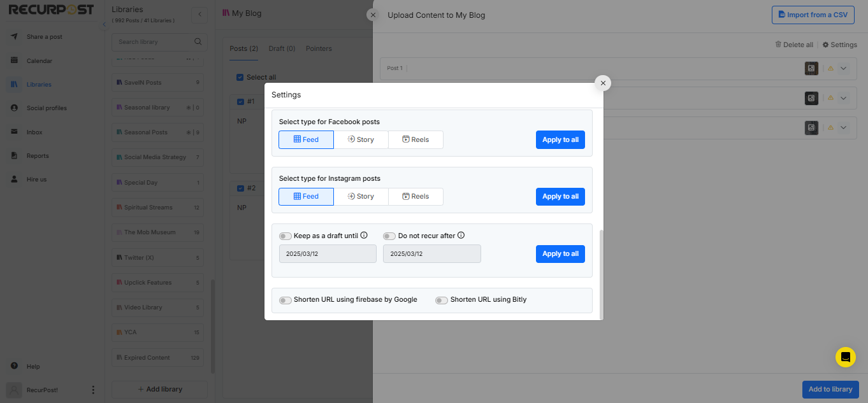This screenshot has height=403, width=868.
Task: Open the three-dot account menu
Action: [x=93, y=390]
